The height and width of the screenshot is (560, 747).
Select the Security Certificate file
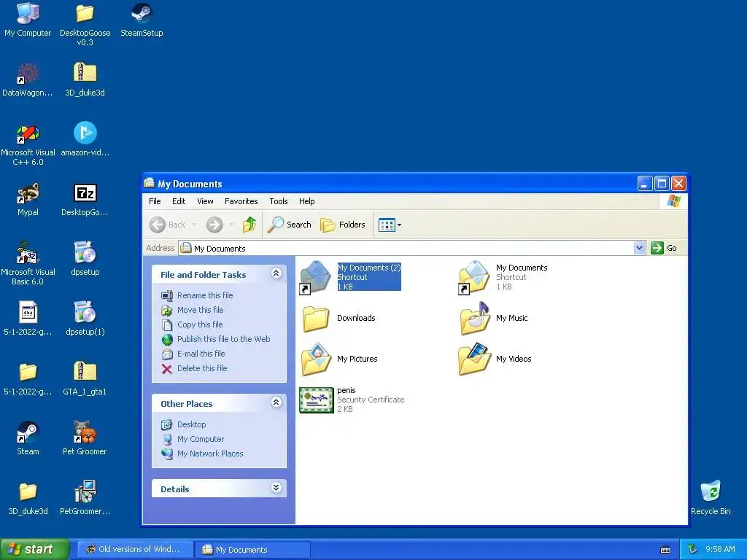pos(352,400)
